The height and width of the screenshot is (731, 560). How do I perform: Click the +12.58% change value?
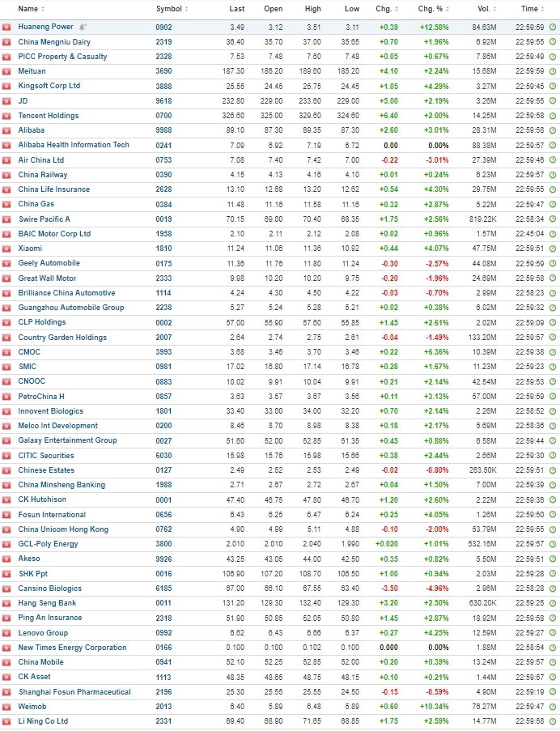tap(435, 27)
